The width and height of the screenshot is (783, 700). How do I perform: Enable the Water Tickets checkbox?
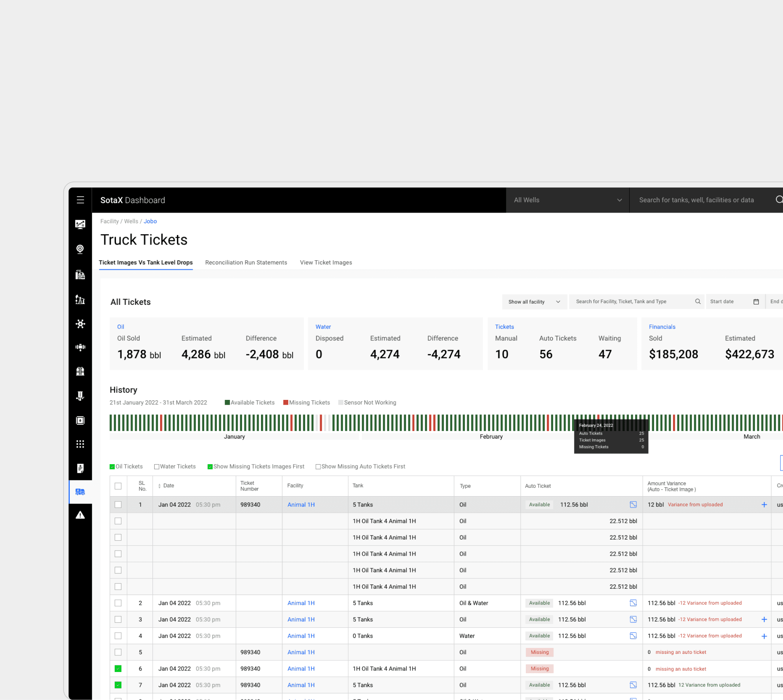point(157,467)
